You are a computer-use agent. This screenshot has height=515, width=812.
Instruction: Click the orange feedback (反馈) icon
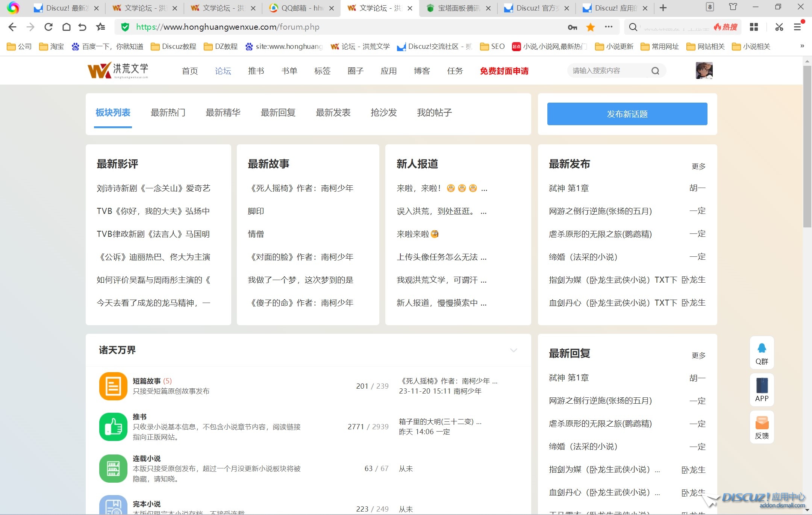(762, 423)
